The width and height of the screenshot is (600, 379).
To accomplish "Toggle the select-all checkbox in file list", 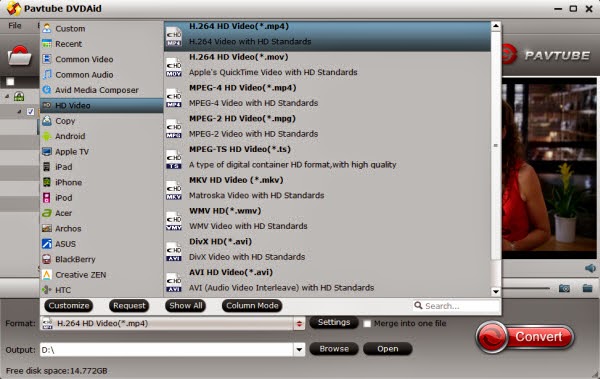I will click(10, 82).
